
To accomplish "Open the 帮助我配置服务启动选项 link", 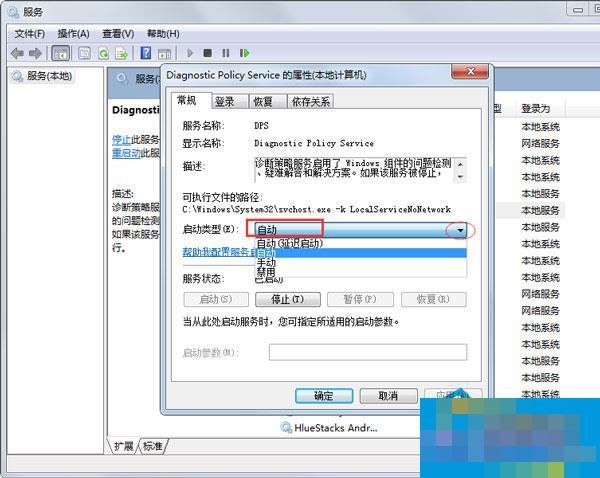I will pos(219,252).
